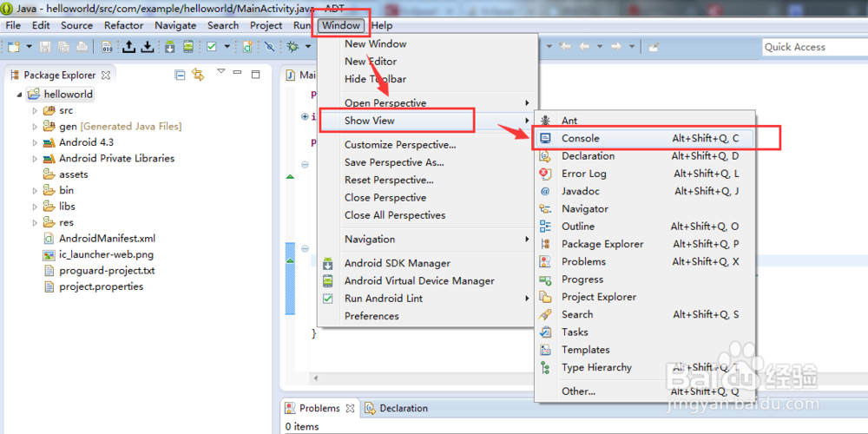Collapse the helloworld project node
This screenshot has height=434, width=868.
[20, 95]
